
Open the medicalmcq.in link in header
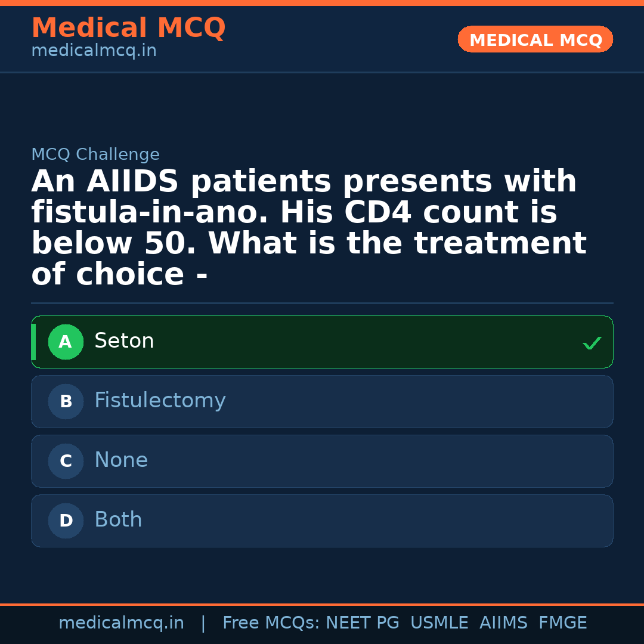click(94, 51)
